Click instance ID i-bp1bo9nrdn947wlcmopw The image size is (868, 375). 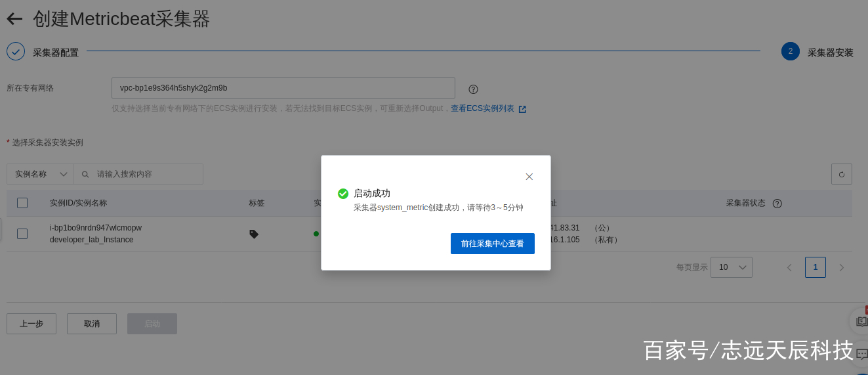click(96, 228)
